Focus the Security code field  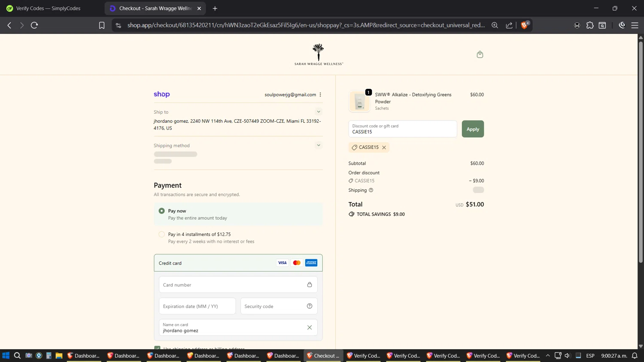click(279, 306)
